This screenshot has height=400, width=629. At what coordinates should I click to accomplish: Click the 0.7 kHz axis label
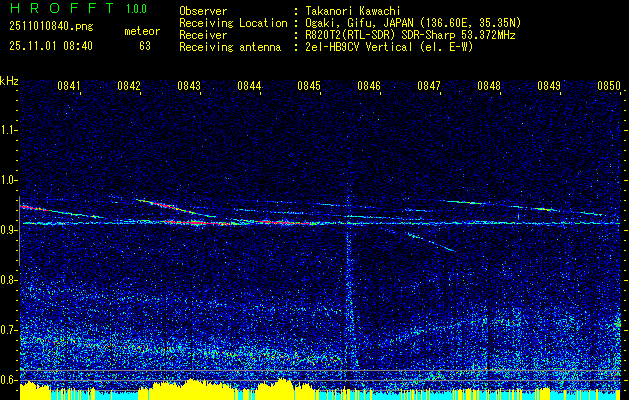click(x=8, y=330)
